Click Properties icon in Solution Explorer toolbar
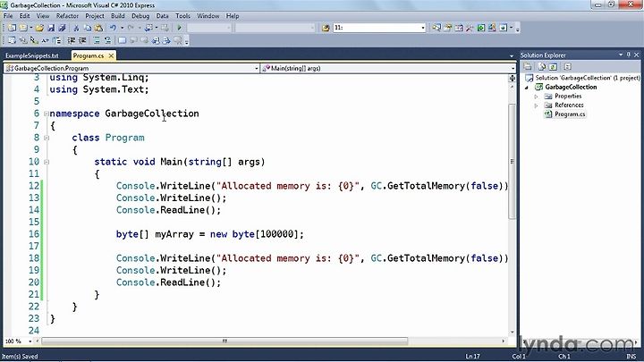Image resolution: width=644 pixels, height=362 pixels. click(528, 66)
